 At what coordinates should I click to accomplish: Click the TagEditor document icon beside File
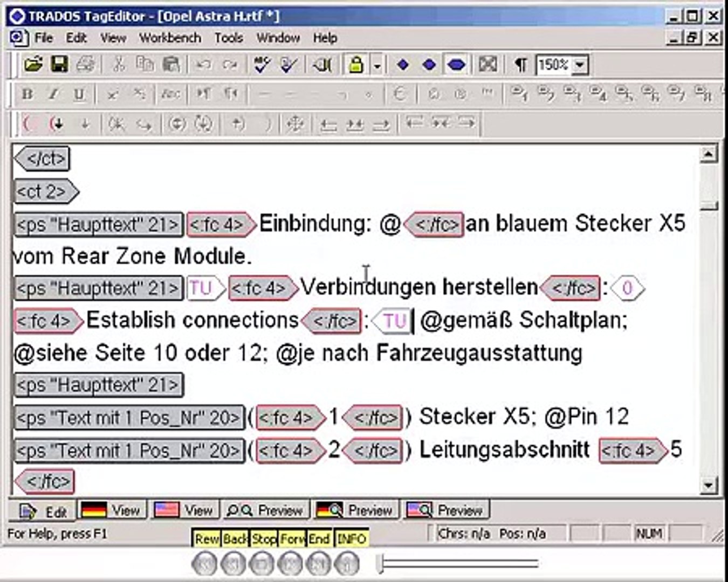click(x=18, y=38)
